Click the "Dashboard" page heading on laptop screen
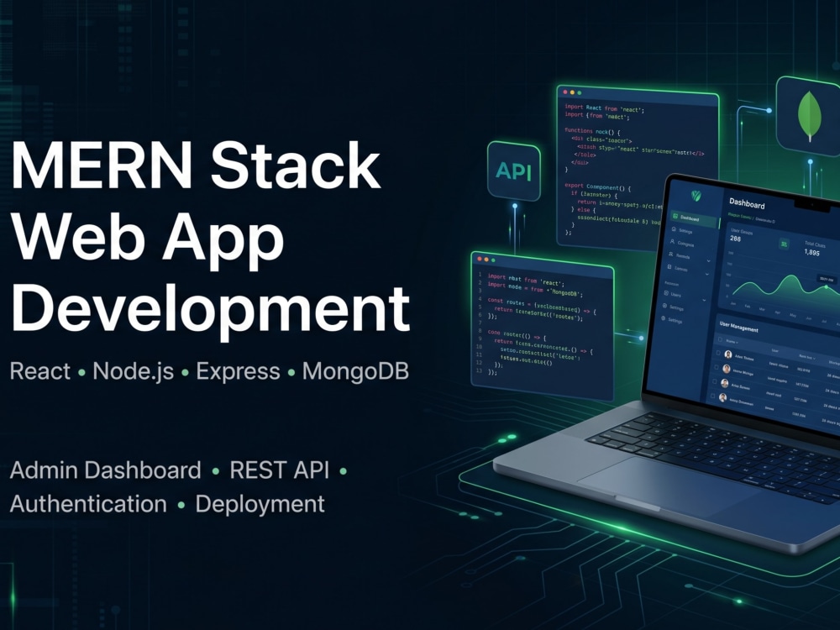840x630 pixels. click(747, 203)
